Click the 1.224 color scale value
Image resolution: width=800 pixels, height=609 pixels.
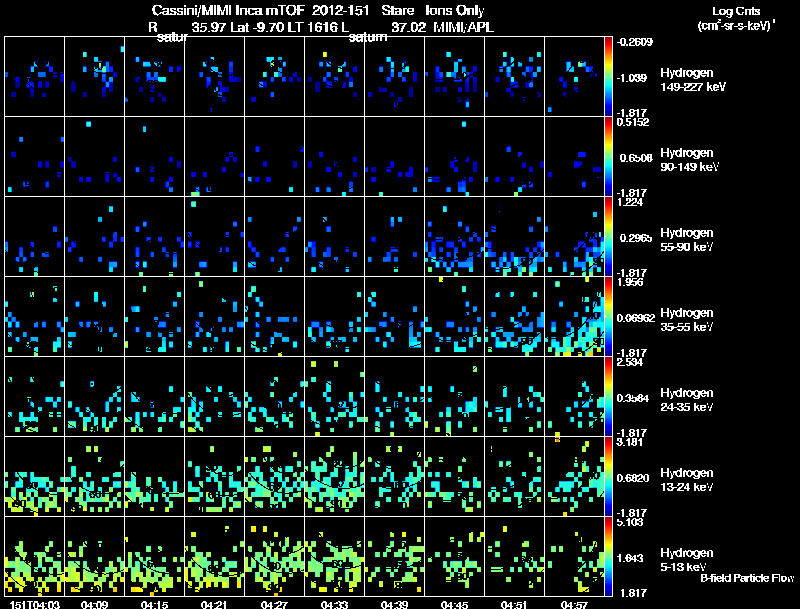pos(630,202)
